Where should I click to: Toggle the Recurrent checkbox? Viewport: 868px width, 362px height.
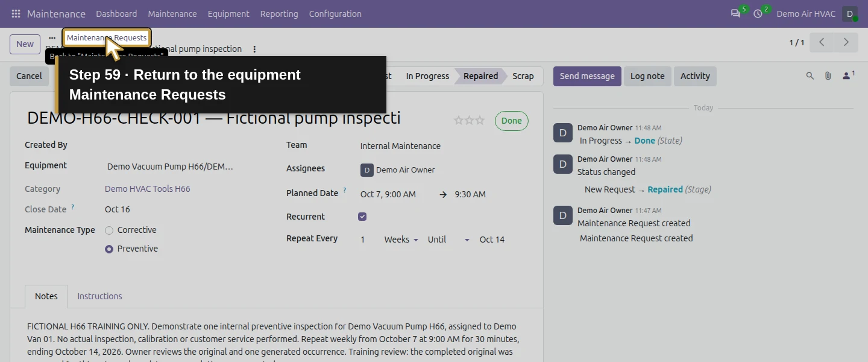coord(362,217)
